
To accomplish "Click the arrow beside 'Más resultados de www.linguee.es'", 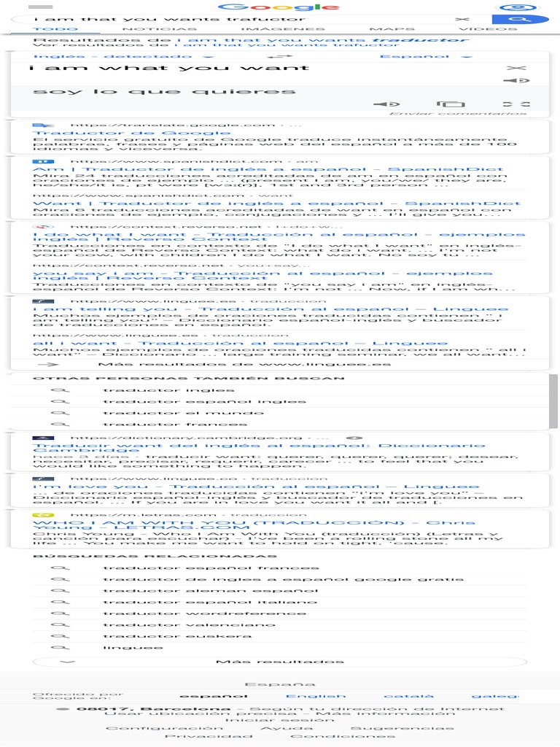I will pyautogui.click(x=48, y=365).
